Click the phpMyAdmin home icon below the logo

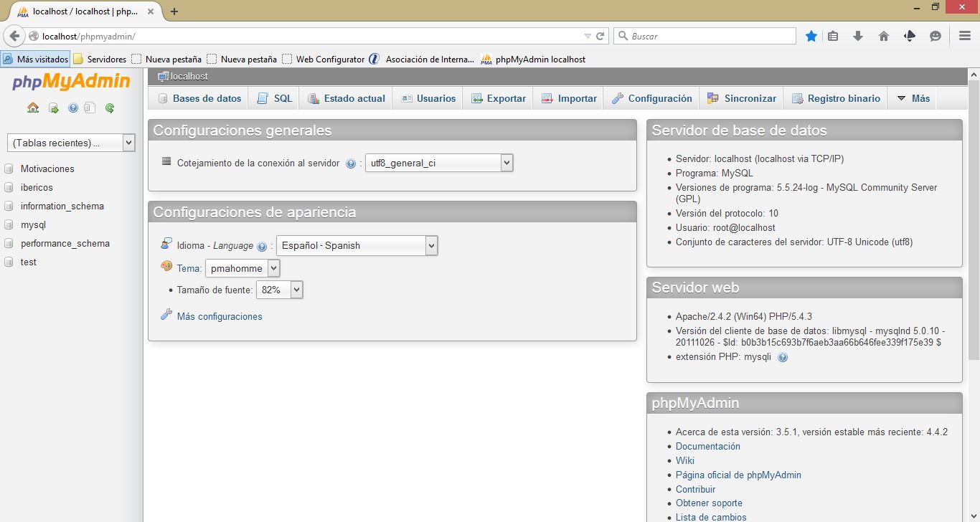pos(33,108)
